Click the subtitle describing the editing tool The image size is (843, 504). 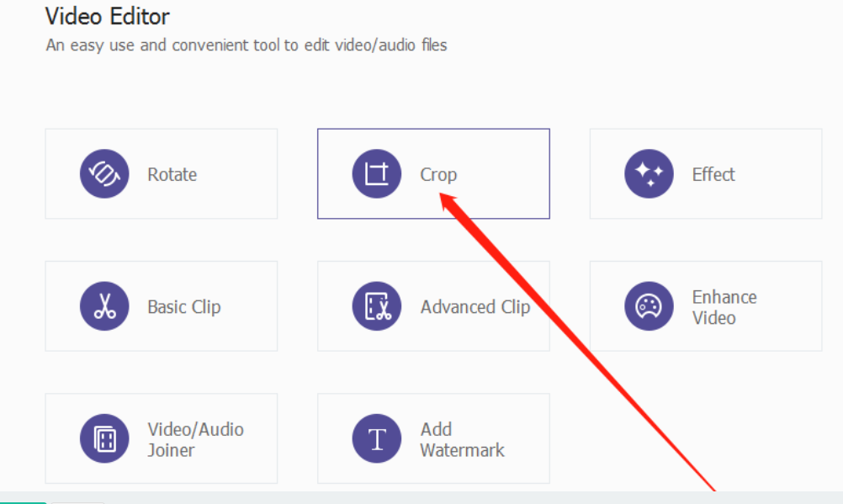(x=246, y=45)
